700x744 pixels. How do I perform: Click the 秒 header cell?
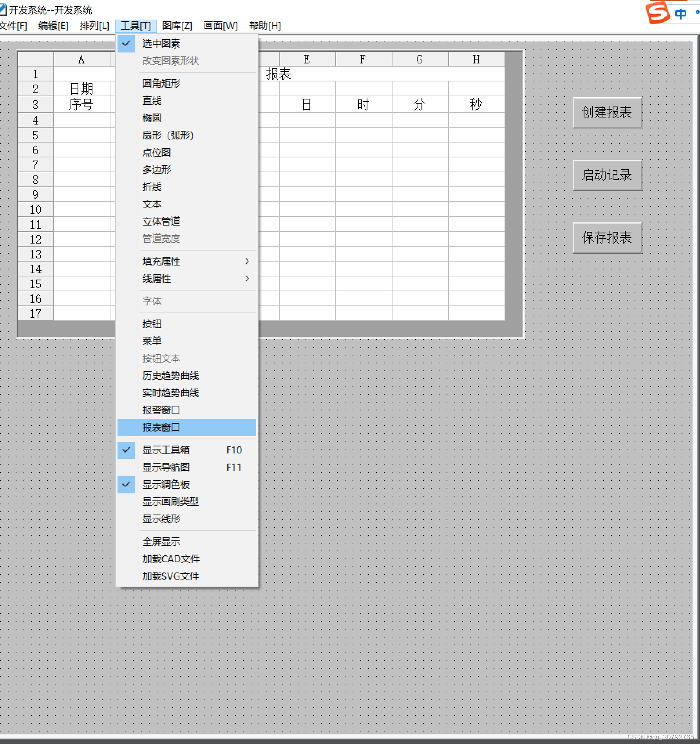tap(476, 105)
